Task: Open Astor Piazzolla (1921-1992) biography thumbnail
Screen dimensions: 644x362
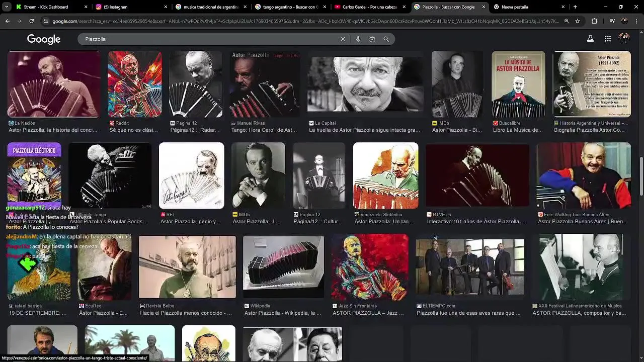Action: coord(592,84)
